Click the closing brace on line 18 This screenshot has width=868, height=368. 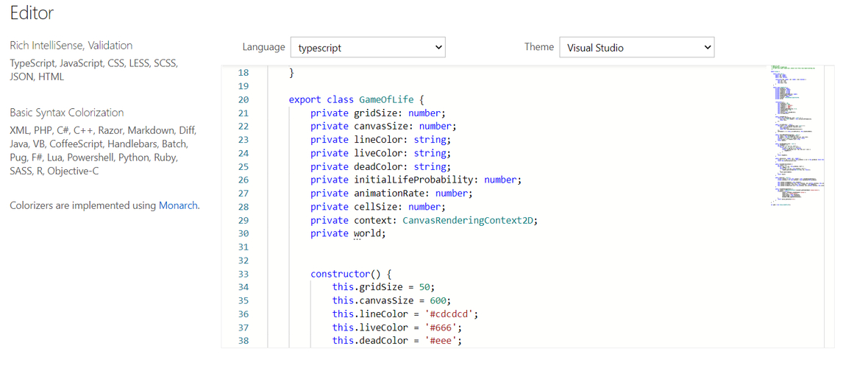click(x=292, y=73)
